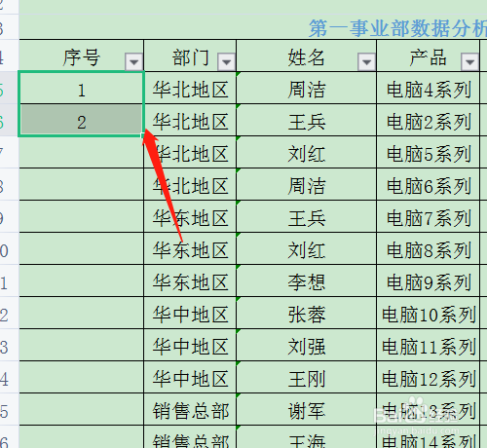
Task: Select the 电脑13系列 product cell
Action: pyautogui.click(x=429, y=409)
